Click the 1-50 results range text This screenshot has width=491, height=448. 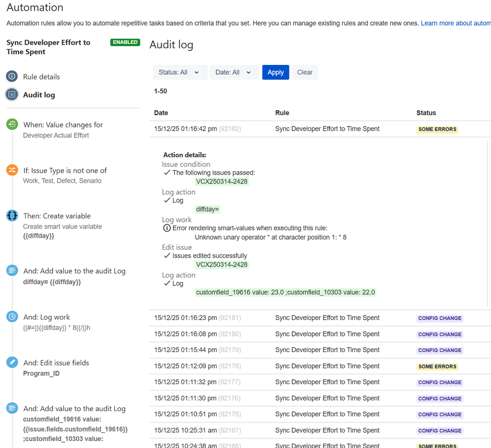pyautogui.click(x=160, y=91)
